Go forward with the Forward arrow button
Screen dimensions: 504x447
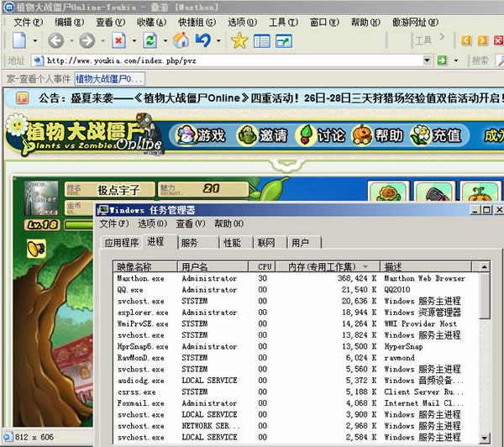tap(87, 41)
